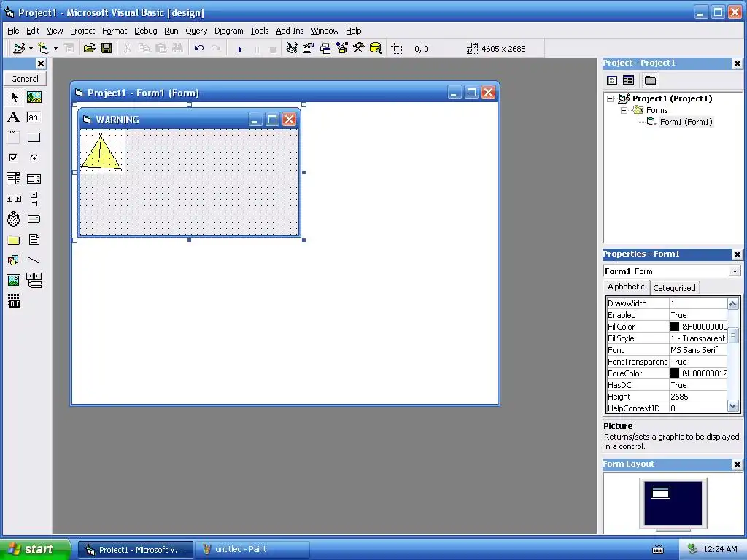The image size is (747, 560).
Task: Open the Project menu
Action: [82, 31]
